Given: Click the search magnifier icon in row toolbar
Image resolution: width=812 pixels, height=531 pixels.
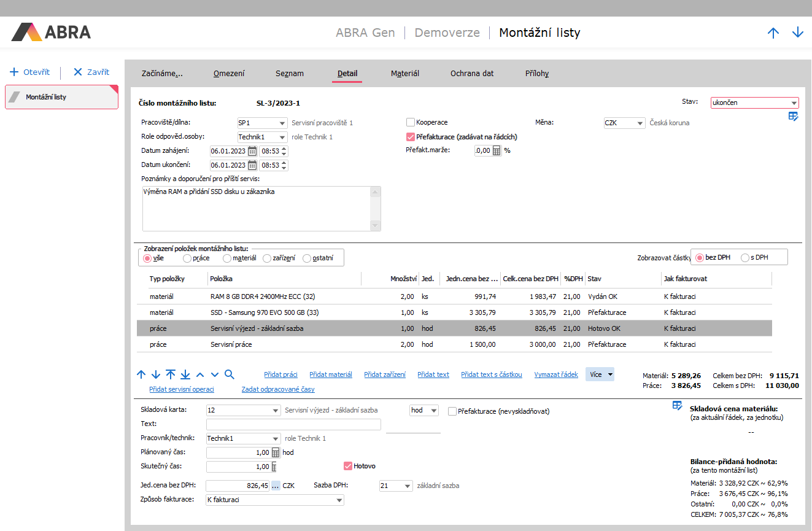Looking at the screenshot, I should click(x=229, y=374).
